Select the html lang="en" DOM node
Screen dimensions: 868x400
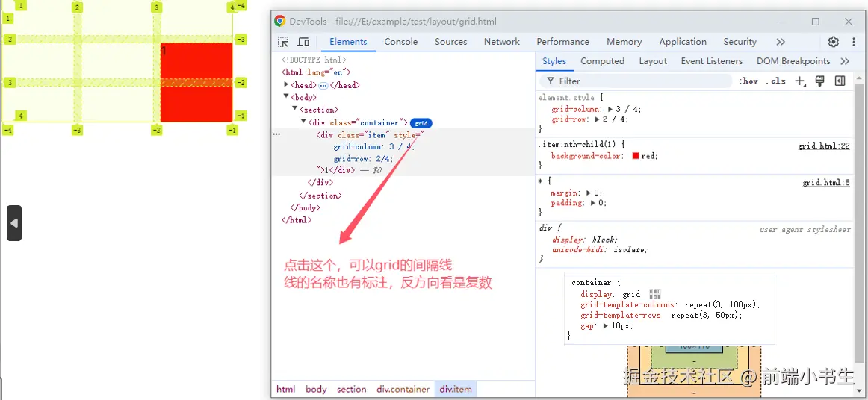(x=316, y=72)
